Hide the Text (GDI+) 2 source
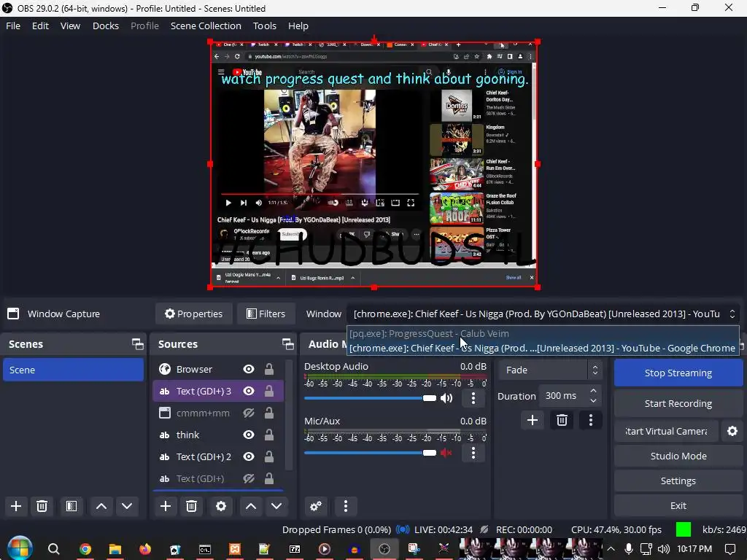The image size is (747, 560). coord(249,456)
